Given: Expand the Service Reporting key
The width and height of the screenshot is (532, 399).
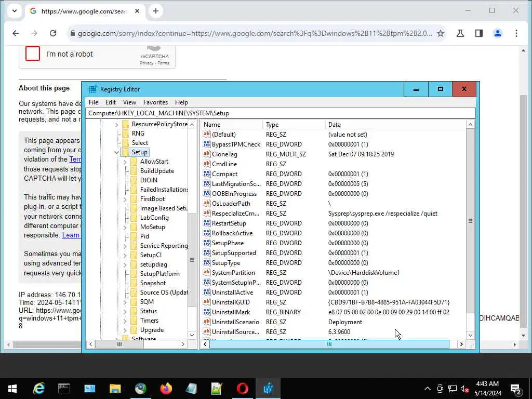Looking at the screenshot, I should click(125, 246).
